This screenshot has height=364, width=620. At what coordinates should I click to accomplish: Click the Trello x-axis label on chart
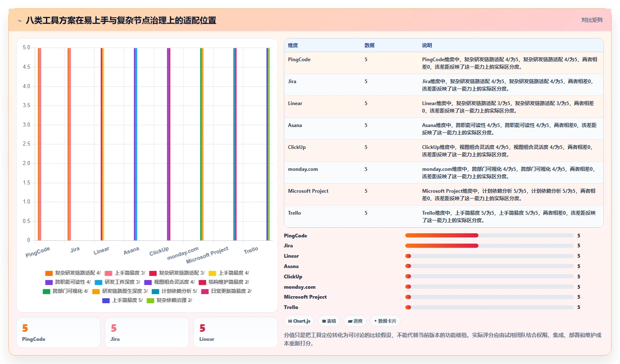(x=251, y=250)
